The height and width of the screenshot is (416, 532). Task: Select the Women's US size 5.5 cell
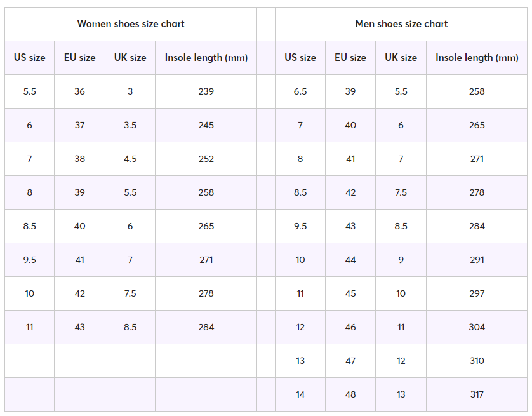pyautogui.click(x=30, y=91)
